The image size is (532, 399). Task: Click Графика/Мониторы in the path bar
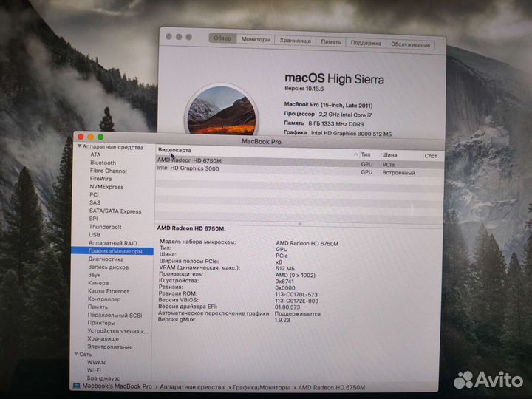pos(261,387)
